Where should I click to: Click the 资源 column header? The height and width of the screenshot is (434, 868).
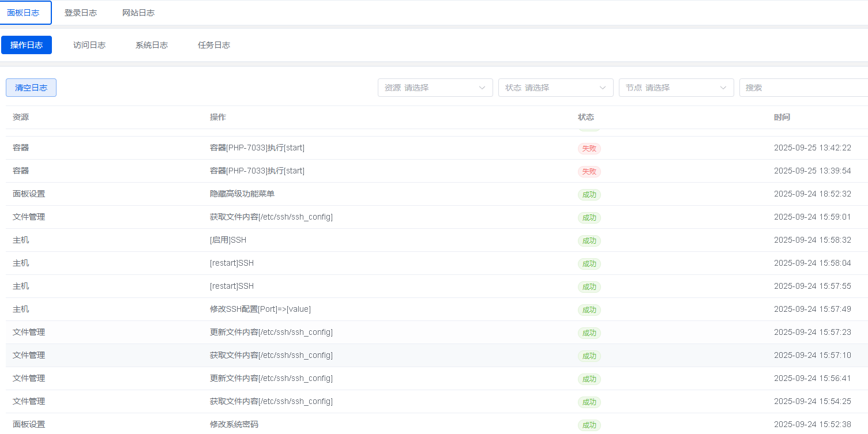(21, 117)
